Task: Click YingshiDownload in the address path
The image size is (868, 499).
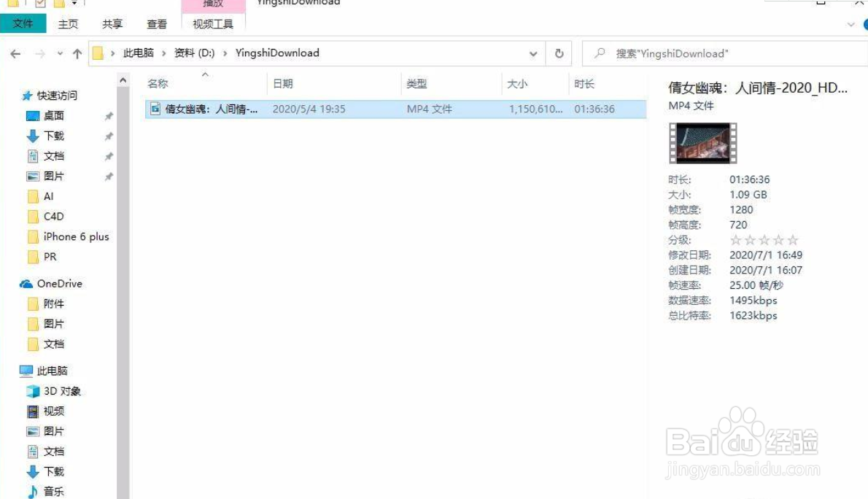Action: 277,53
